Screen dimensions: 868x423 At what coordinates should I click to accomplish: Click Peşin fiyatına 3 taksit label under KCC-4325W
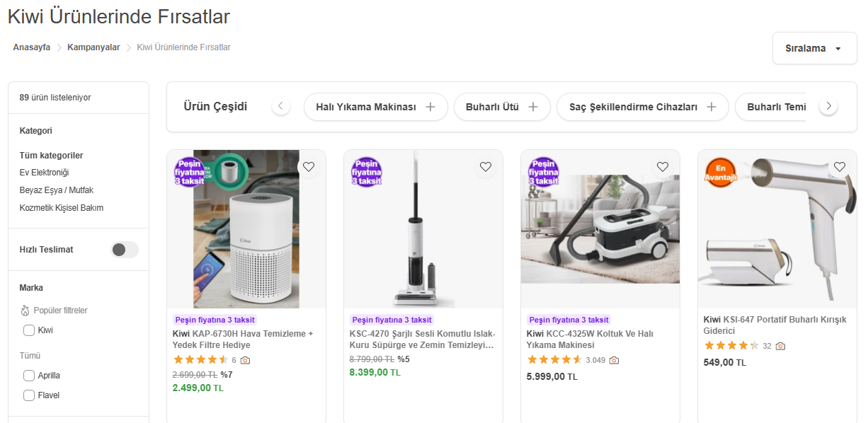569,320
